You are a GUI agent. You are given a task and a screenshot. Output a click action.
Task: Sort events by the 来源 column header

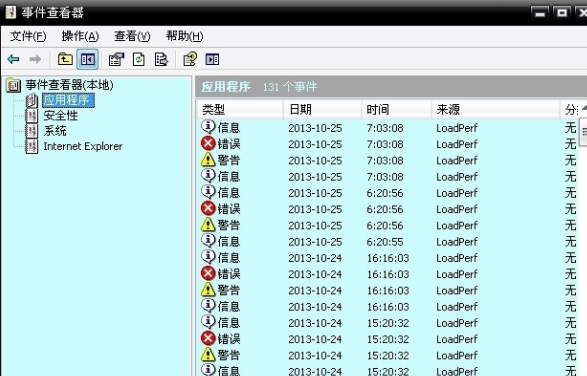[495, 110]
